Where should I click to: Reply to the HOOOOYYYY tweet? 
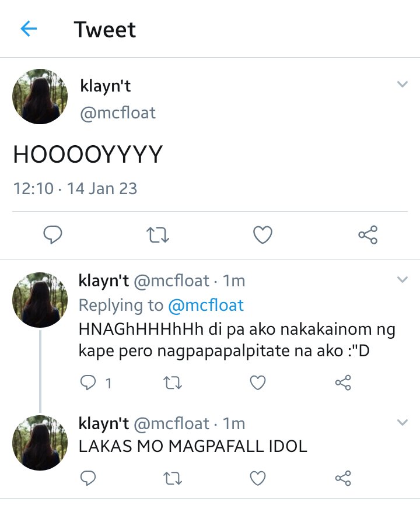[53, 234]
